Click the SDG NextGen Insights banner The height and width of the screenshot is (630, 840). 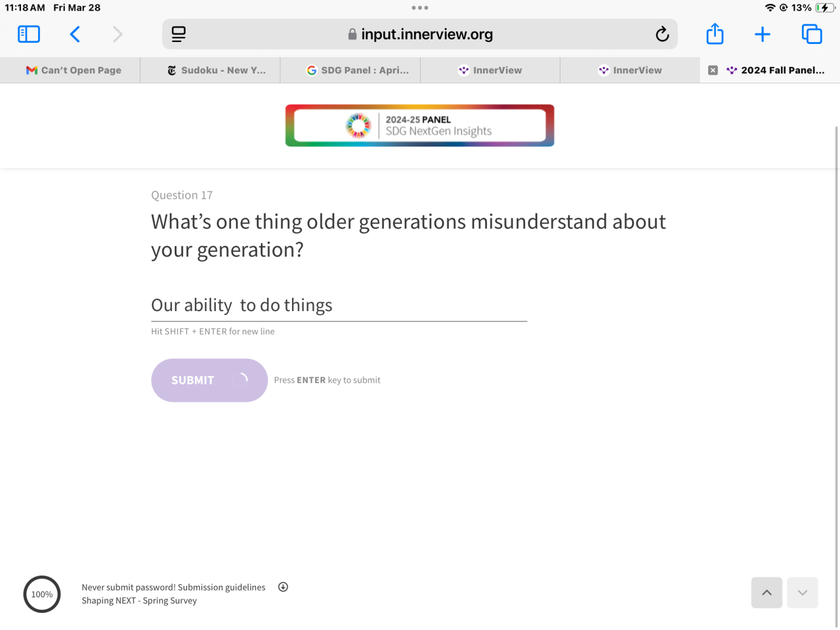[420, 125]
